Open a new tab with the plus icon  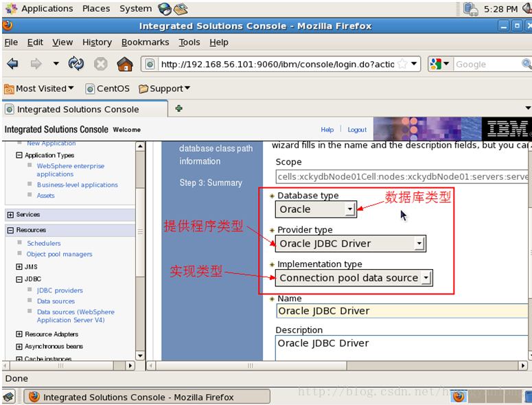(x=178, y=108)
